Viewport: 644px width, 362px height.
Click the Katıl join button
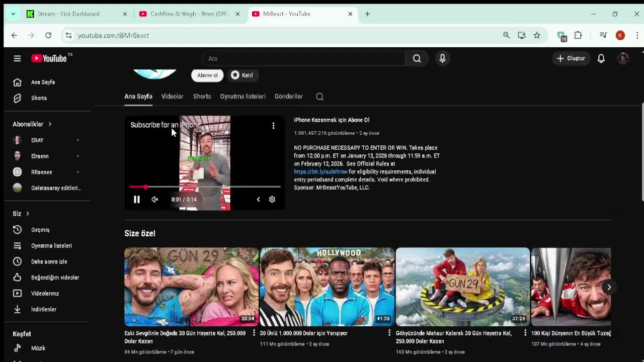click(x=242, y=75)
